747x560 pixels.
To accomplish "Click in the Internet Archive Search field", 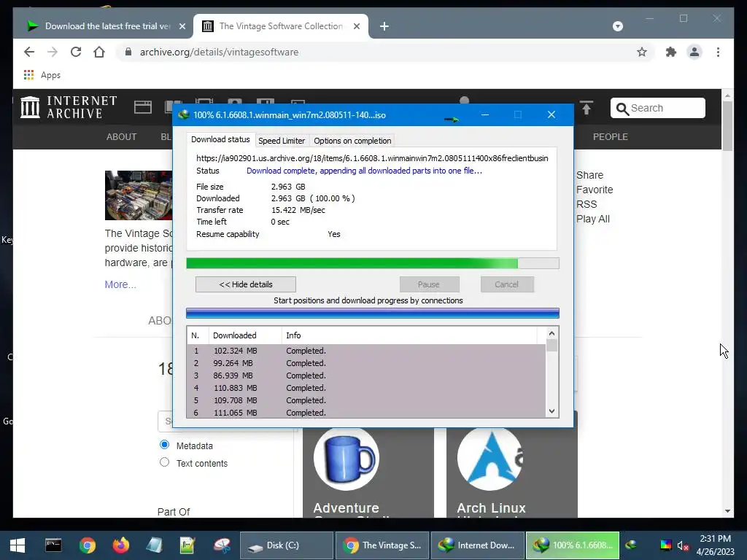I will (657, 108).
